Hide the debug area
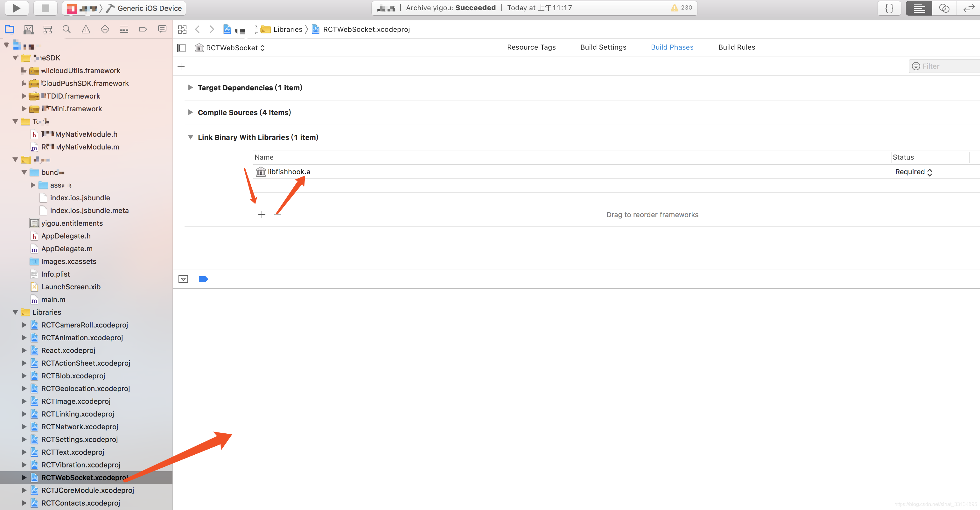 (183, 279)
